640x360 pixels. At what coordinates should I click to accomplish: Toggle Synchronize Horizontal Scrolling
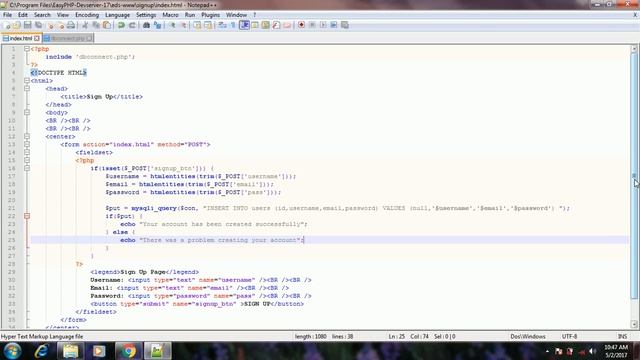[x=208, y=25]
